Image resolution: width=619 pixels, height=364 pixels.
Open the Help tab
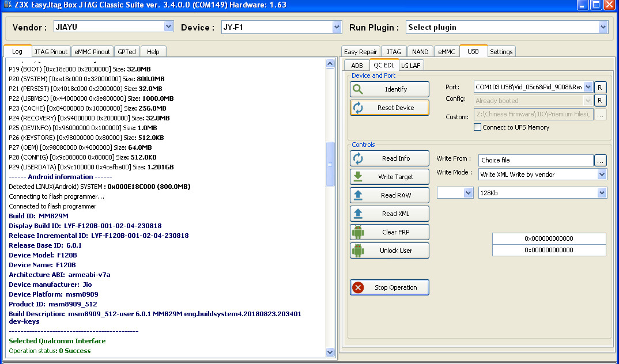point(153,52)
